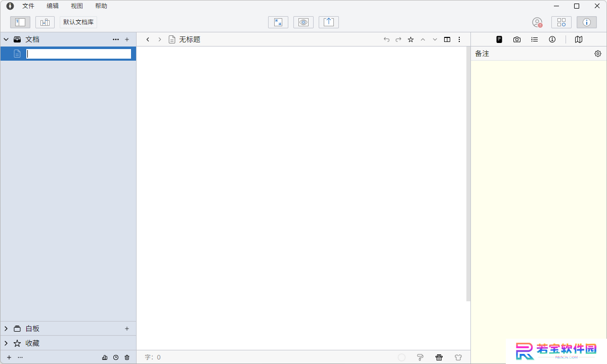Go to previous document with up chevron
Screen dimensions: 607x364
pos(423,39)
